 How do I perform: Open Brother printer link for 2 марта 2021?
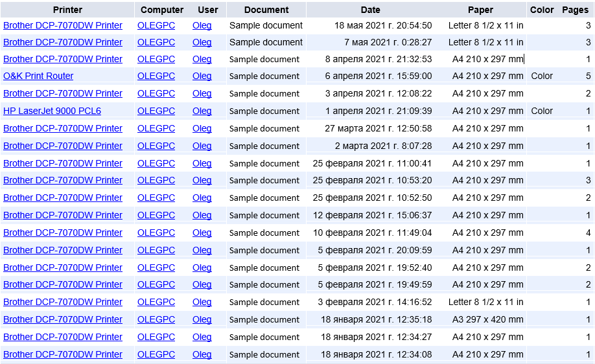pos(63,146)
